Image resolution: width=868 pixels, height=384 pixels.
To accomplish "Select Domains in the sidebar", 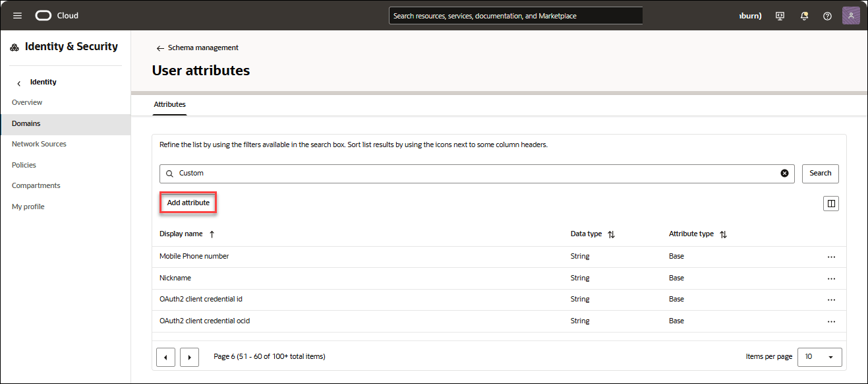I will pos(26,123).
